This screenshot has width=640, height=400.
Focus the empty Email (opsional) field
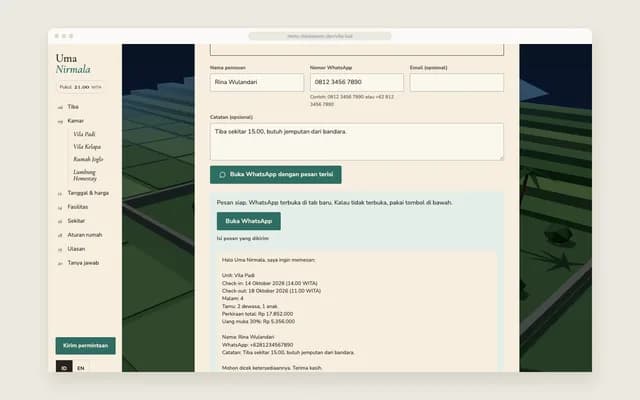point(457,82)
